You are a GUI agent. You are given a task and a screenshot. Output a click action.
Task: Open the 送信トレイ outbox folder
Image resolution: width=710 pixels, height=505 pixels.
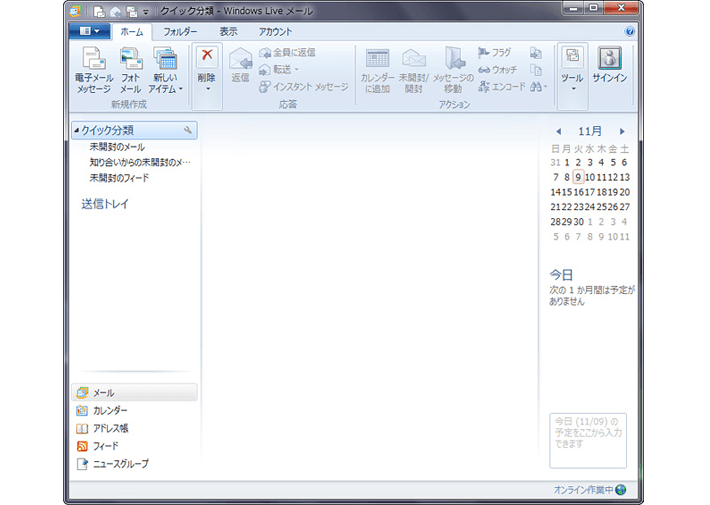tap(105, 204)
